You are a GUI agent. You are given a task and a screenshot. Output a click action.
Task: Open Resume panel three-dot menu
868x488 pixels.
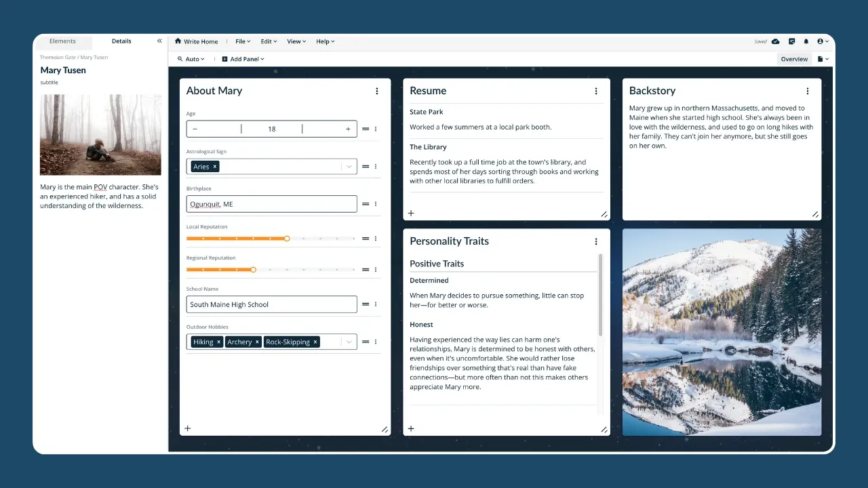[596, 91]
